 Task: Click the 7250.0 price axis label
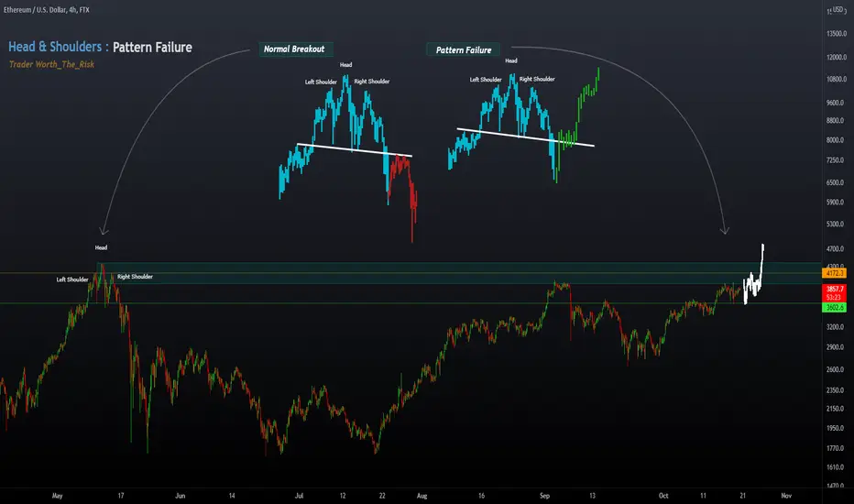[837, 160]
